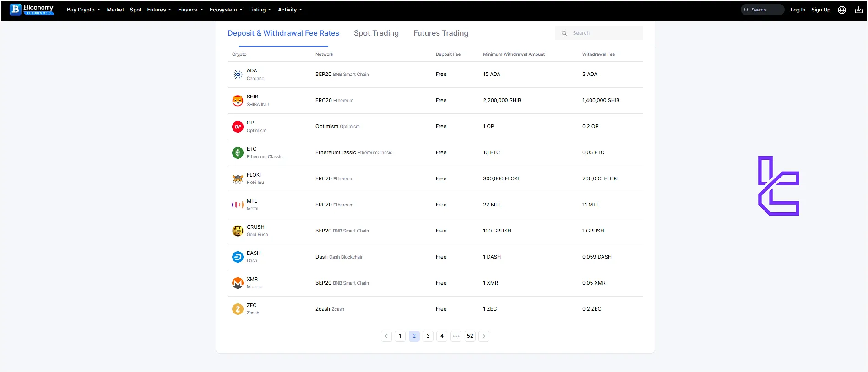Screen dimensions: 868x372
Task: Click the "2,200,000 SHIB" cell
Action: (502, 101)
